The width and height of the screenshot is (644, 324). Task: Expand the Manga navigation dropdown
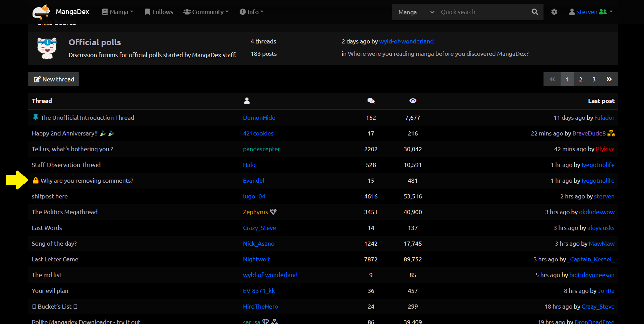click(x=118, y=12)
